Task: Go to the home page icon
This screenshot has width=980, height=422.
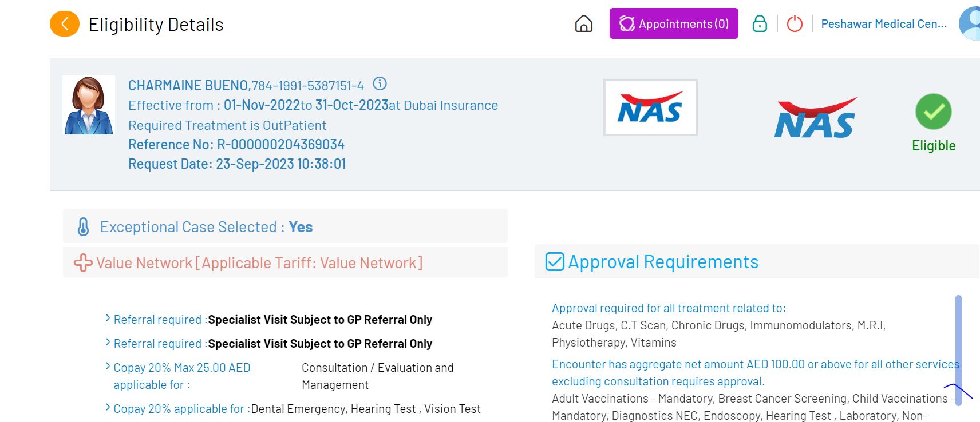Action: click(x=583, y=24)
